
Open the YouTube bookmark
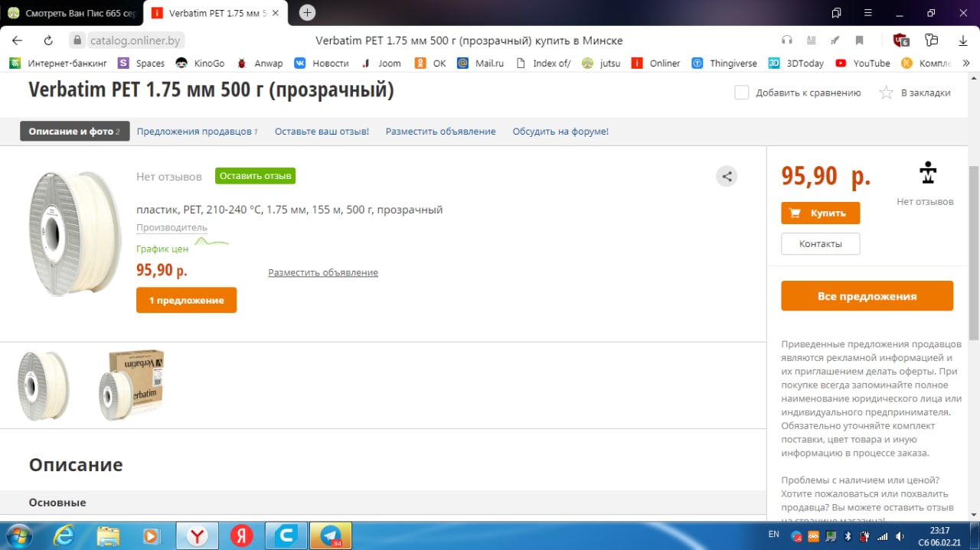point(863,63)
